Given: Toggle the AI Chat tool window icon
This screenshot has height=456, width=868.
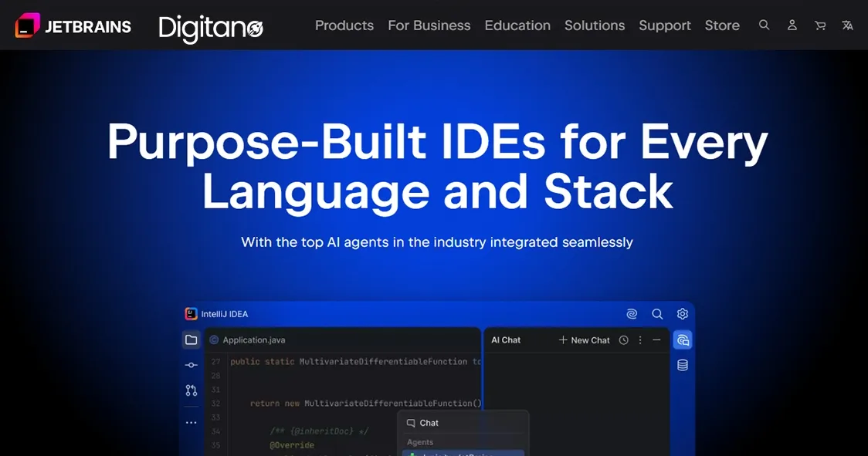Looking at the screenshot, I should point(683,339).
